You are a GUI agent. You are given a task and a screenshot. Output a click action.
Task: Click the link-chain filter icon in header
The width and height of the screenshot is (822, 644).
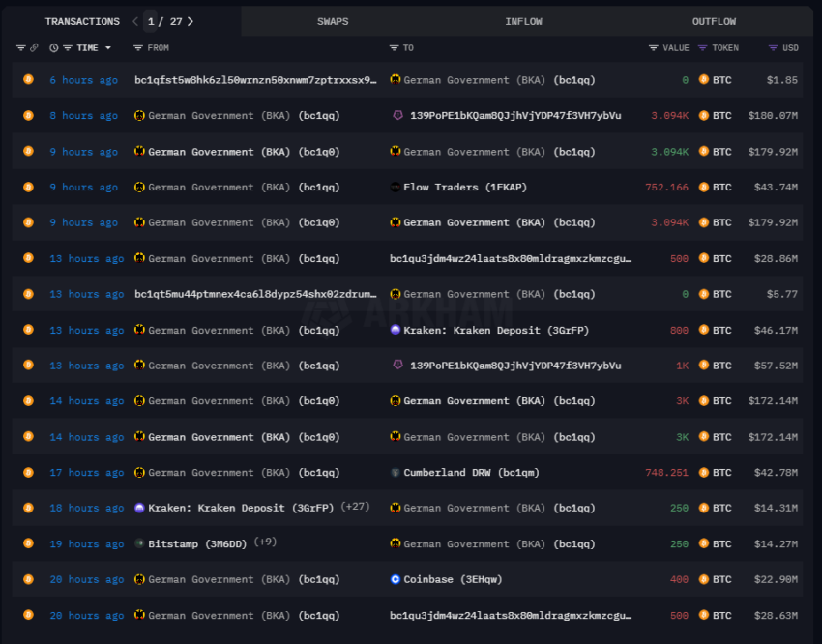click(35, 48)
